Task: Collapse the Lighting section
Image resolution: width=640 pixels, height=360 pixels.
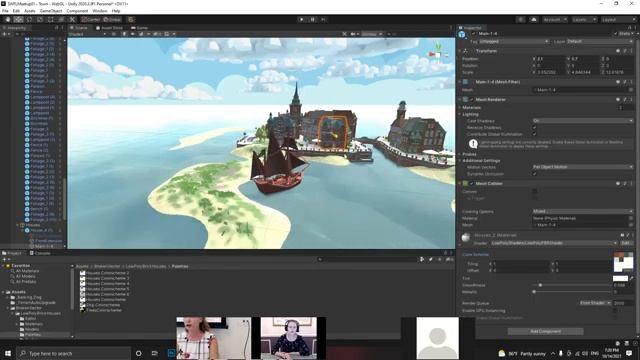Action: coord(460,114)
